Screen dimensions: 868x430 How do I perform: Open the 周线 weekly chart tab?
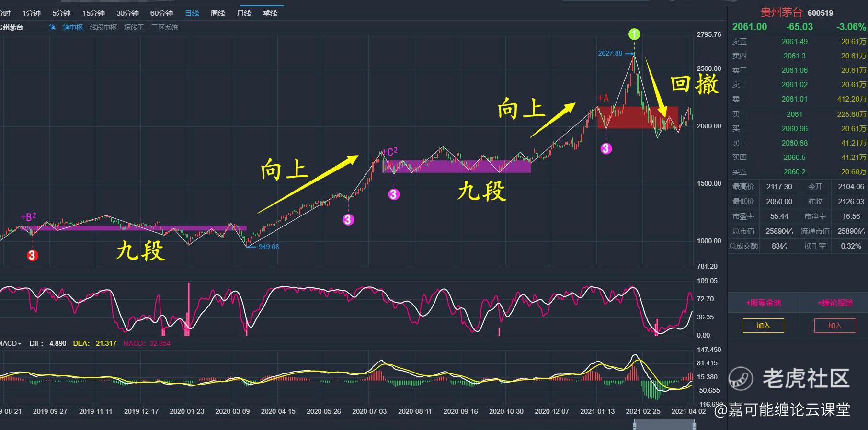point(218,13)
